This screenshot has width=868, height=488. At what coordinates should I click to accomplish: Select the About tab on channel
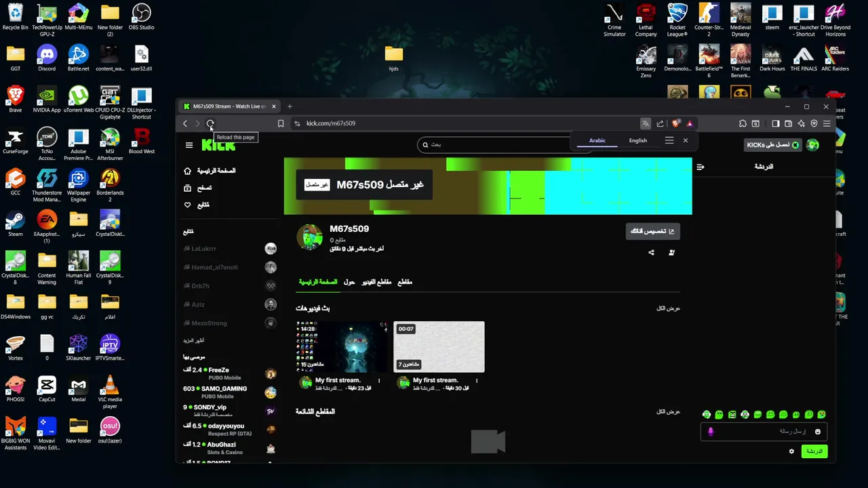point(349,282)
